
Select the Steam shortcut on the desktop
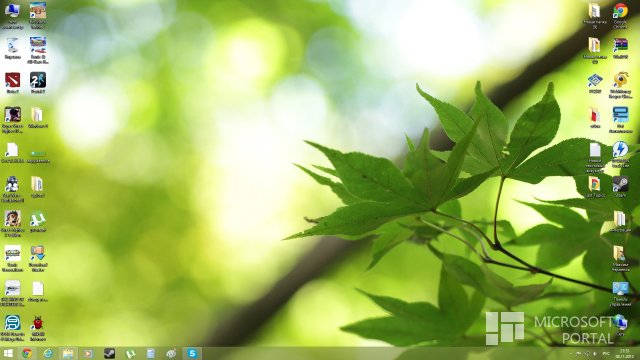pyautogui.click(x=620, y=184)
